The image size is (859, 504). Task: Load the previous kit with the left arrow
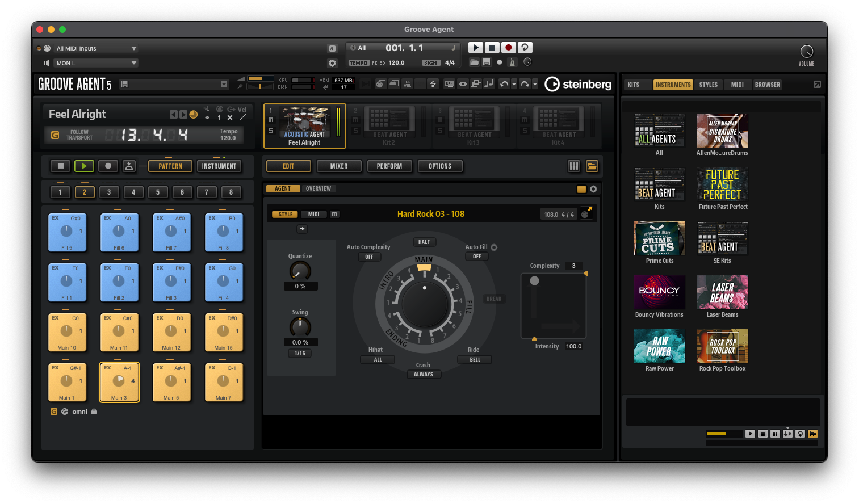click(174, 115)
